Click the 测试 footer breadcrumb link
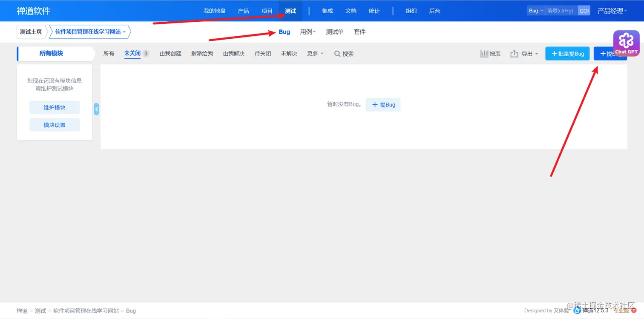644x319 pixels. [40, 311]
